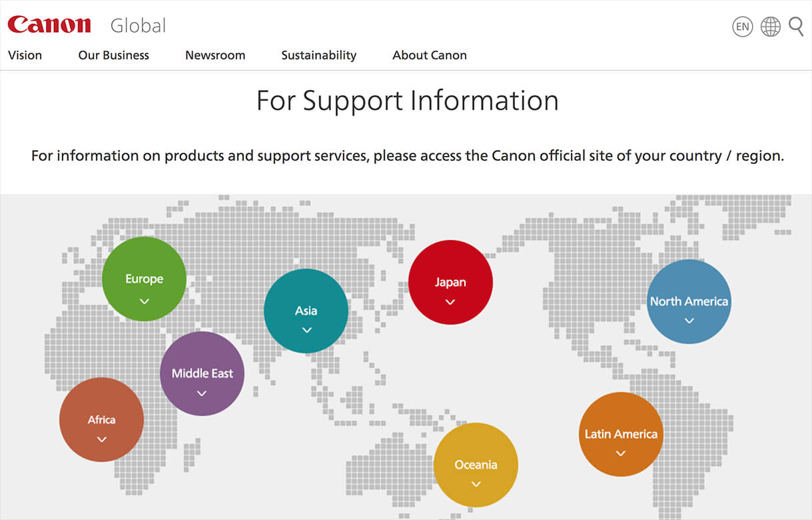Expand the purple Middle East region bubble
Viewport: 812px width, 520px height.
coord(202,373)
